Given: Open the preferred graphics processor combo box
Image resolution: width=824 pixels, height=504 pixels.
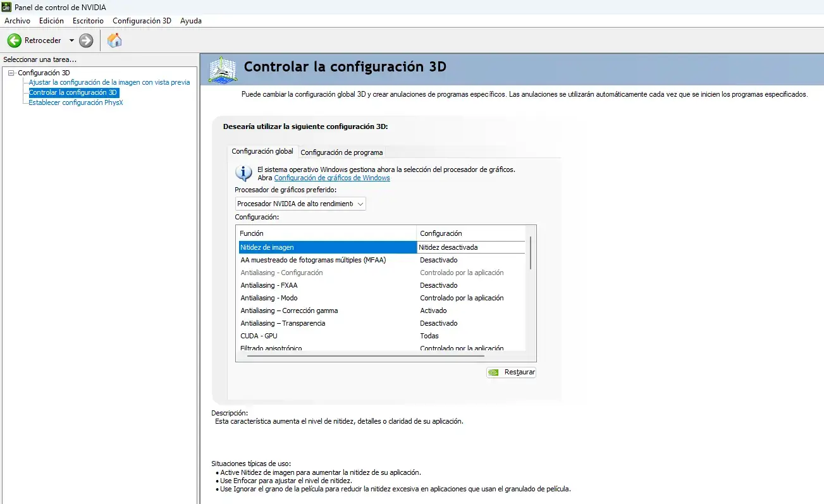Looking at the screenshot, I should (300, 204).
